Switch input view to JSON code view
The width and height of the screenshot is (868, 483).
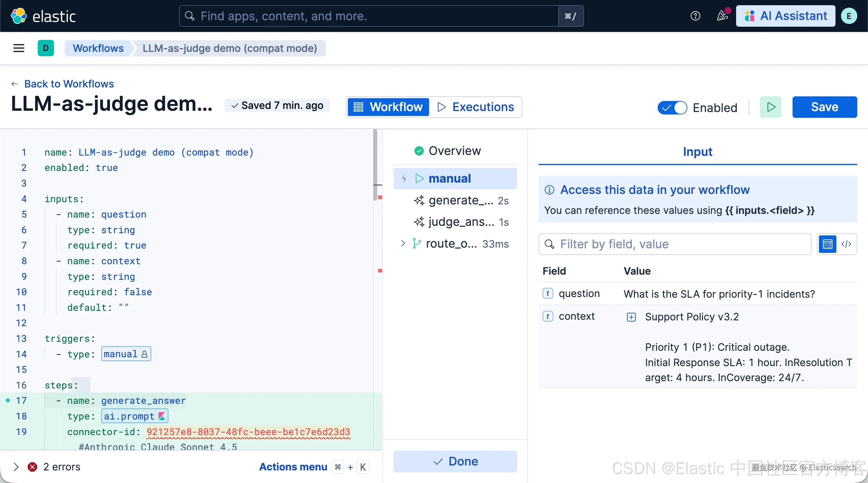point(847,244)
